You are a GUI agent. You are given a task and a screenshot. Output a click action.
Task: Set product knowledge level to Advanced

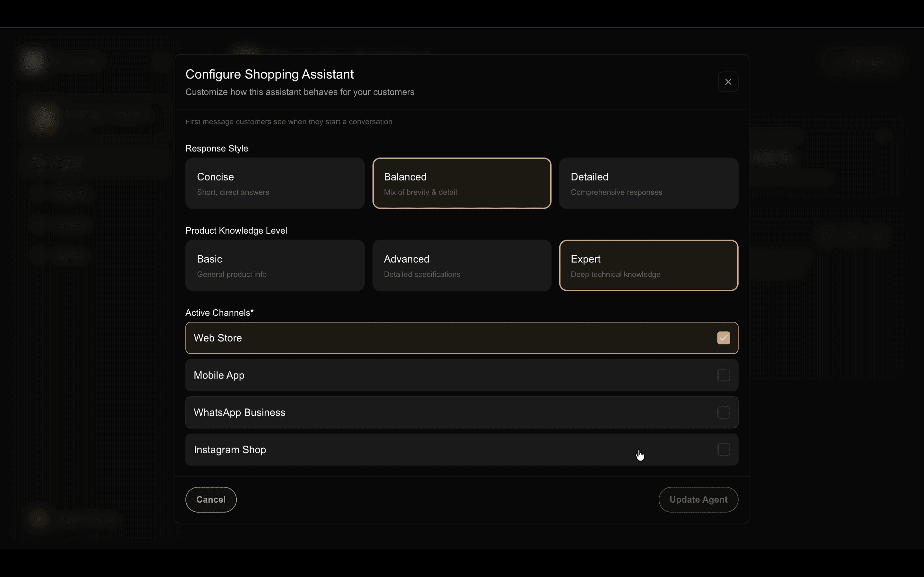pyautogui.click(x=461, y=265)
